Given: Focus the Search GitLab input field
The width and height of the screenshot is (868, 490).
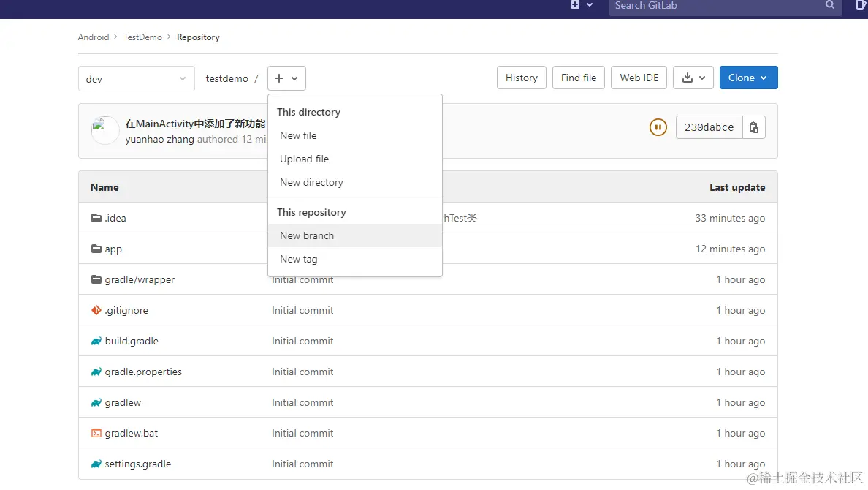Looking at the screenshot, I should [726, 6].
